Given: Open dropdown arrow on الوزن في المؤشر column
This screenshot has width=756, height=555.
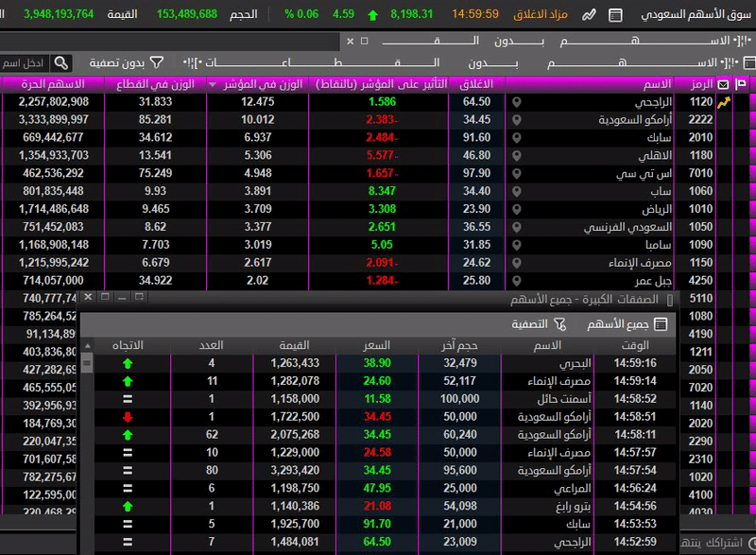Looking at the screenshot, I should [213, 84].
